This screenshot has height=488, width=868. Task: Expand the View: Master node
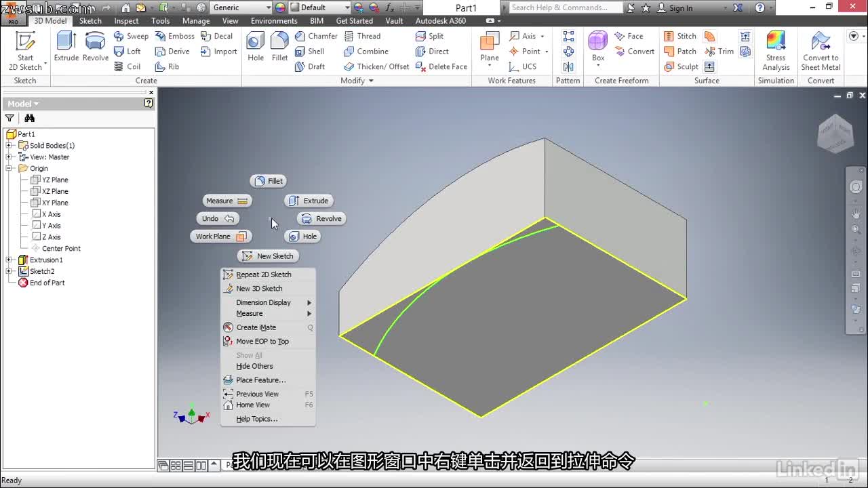click(9, 157)
